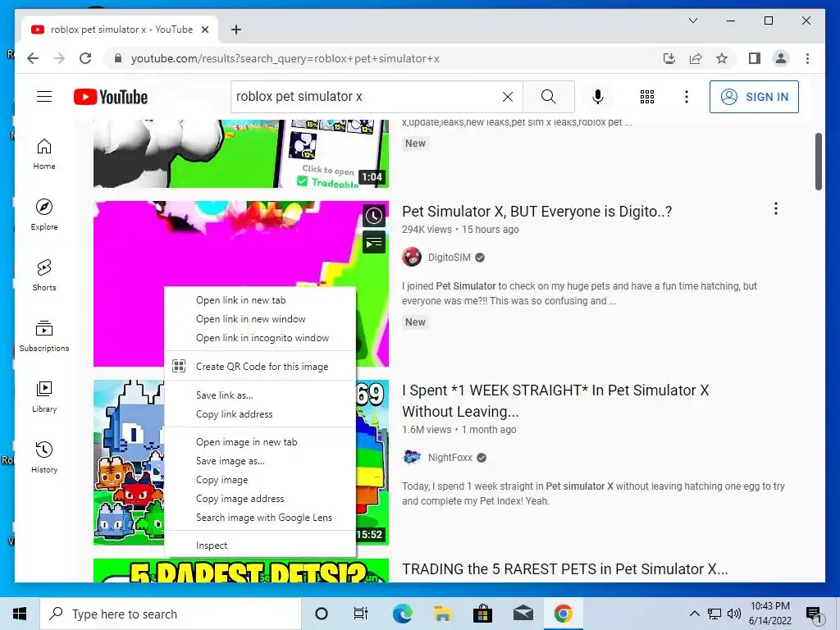Viewport: 840px width, 630px height.
Task: Click the page vertical scrollbar thumb
Action: pos(819,162)
